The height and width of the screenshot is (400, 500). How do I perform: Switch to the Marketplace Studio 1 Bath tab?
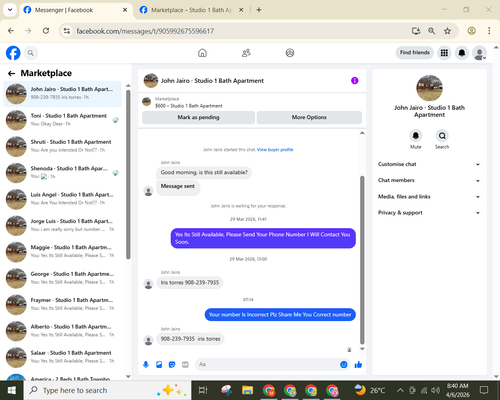click(x=192, y=10)
